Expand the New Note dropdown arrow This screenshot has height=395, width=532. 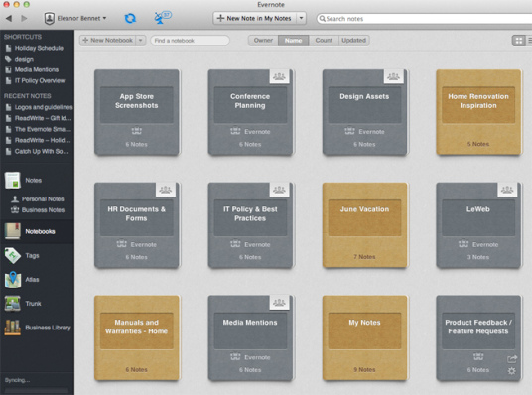click(302, 18)
